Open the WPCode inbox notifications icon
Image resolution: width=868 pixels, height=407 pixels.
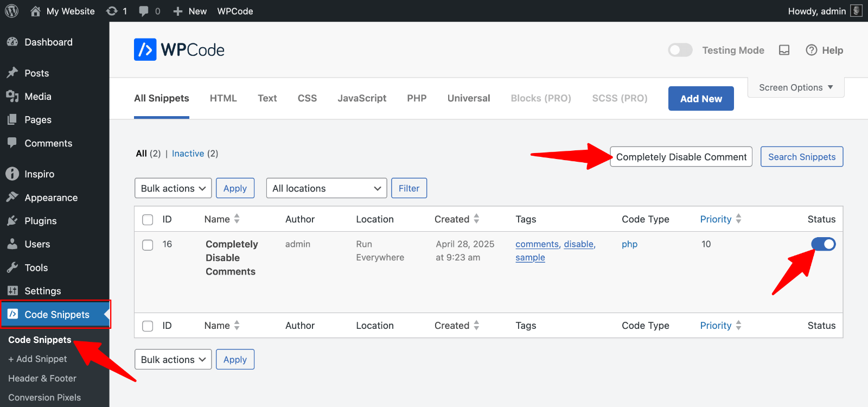pyautogui.click(x=784, y=50)
